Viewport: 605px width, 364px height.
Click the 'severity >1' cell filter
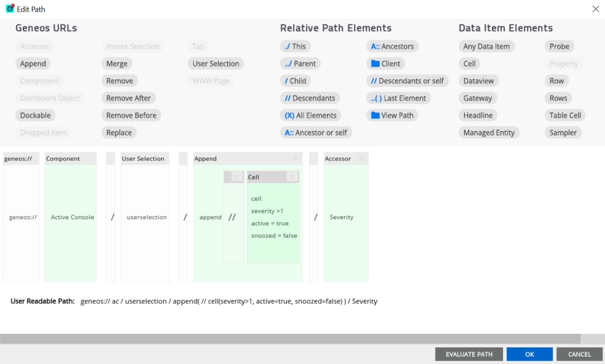[267, 211]
